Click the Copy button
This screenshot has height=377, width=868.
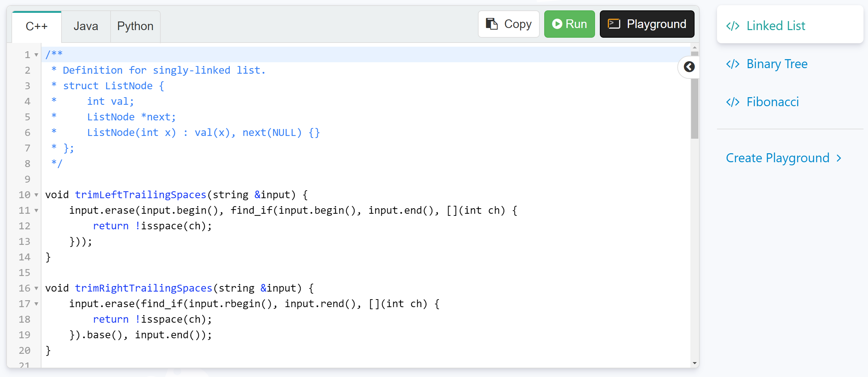point(508,24)
